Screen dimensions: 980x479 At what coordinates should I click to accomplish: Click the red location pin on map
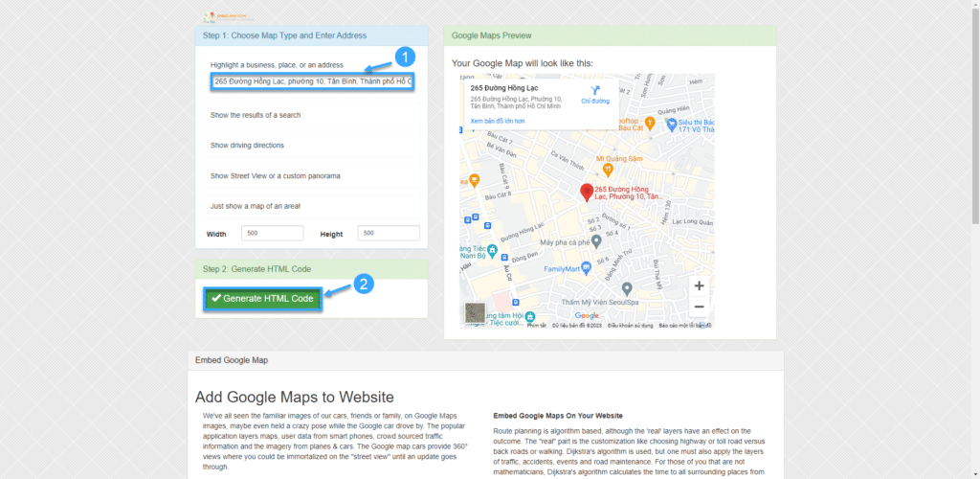(x=587, y=192)
